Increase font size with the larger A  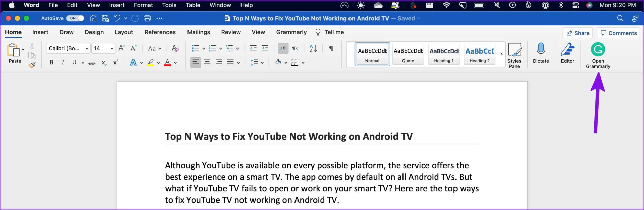pyautogui.click(x=122, y=48)
